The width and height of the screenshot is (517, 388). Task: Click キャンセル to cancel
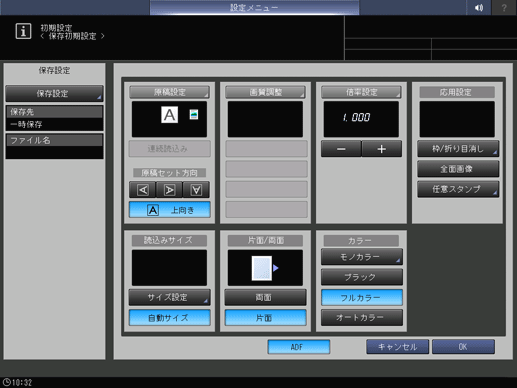point(397,347)
